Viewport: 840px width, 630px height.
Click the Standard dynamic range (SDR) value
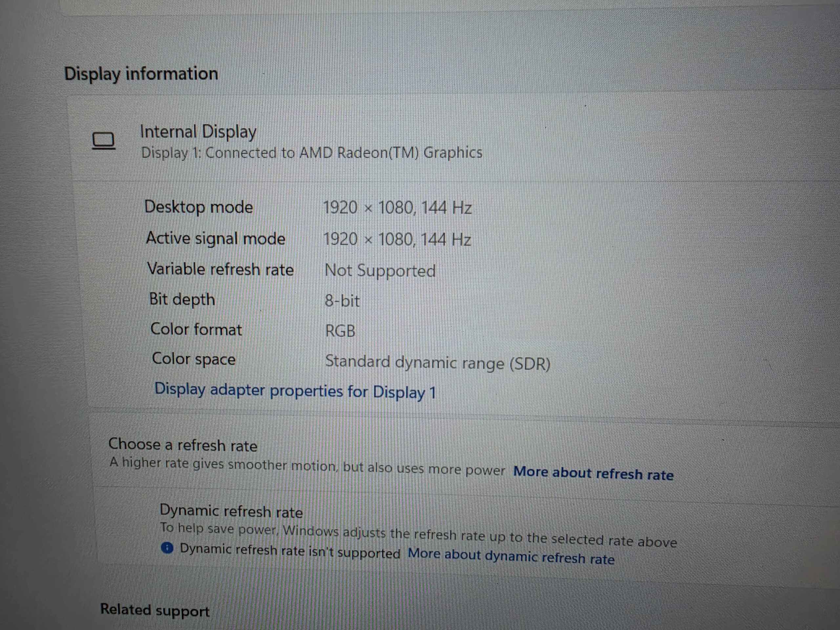(438, 363)
